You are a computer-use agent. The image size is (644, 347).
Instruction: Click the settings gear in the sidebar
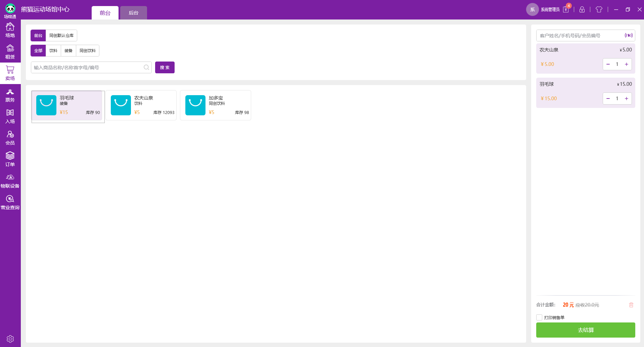click(10, 339)
